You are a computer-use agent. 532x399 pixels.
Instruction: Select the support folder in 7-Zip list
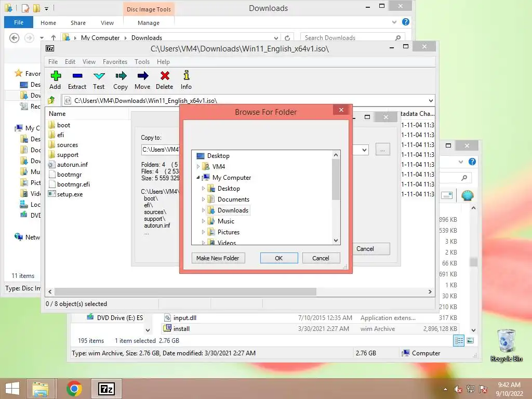click(x=68, y=155)
